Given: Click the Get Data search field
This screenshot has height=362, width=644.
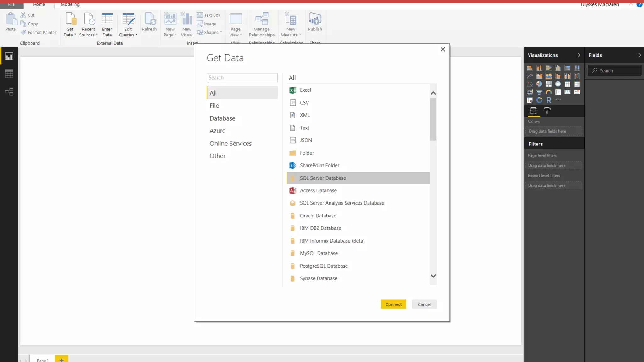Looking at the screenshot, I should tap(242, 78).
